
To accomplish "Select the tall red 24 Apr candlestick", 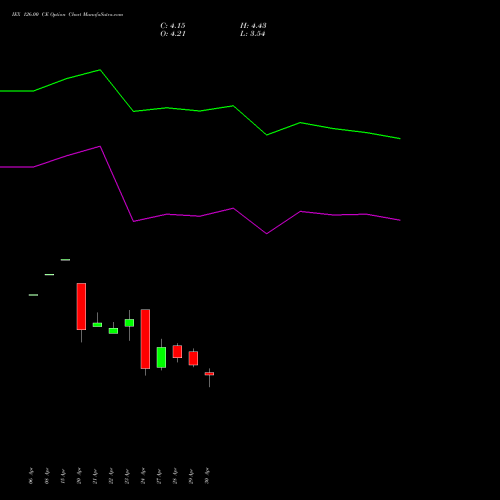I will tap(145, 339).
